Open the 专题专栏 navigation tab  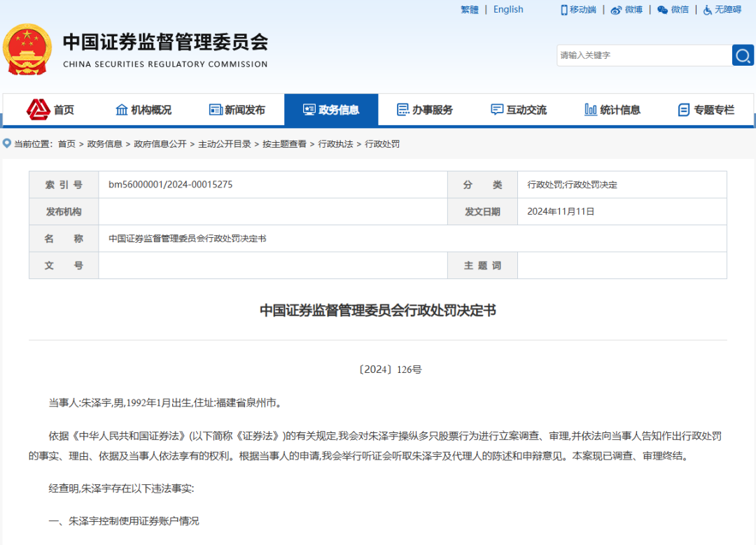click(706, 110)
